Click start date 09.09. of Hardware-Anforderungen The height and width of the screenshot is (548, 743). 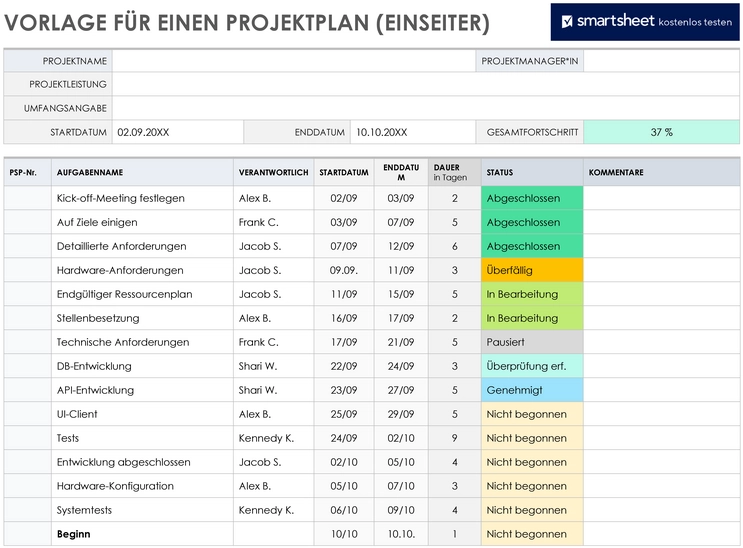coord(344,270)
